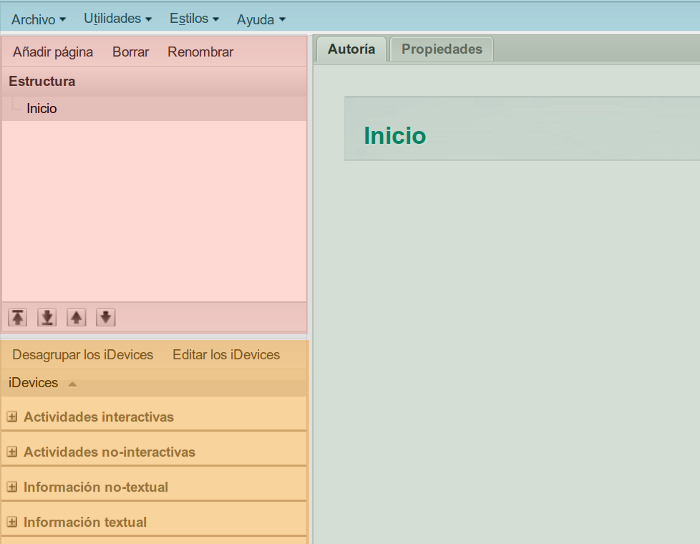Expand the Actividades no-interactivas group

pos(12,452)
